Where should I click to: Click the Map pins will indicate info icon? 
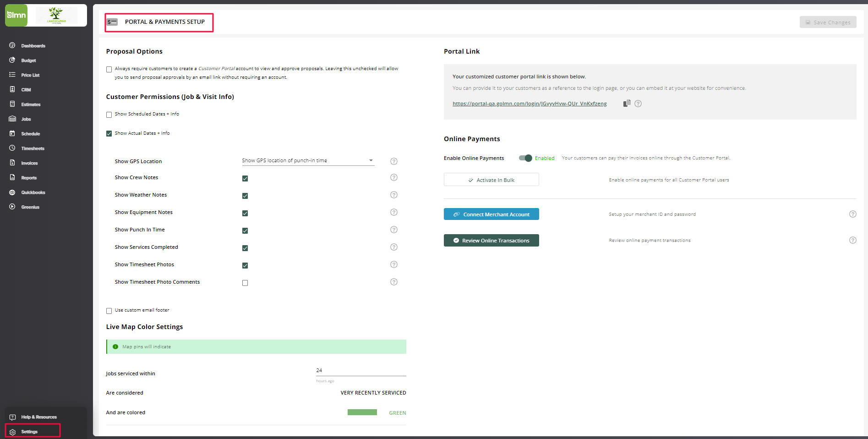coord(115,347)
